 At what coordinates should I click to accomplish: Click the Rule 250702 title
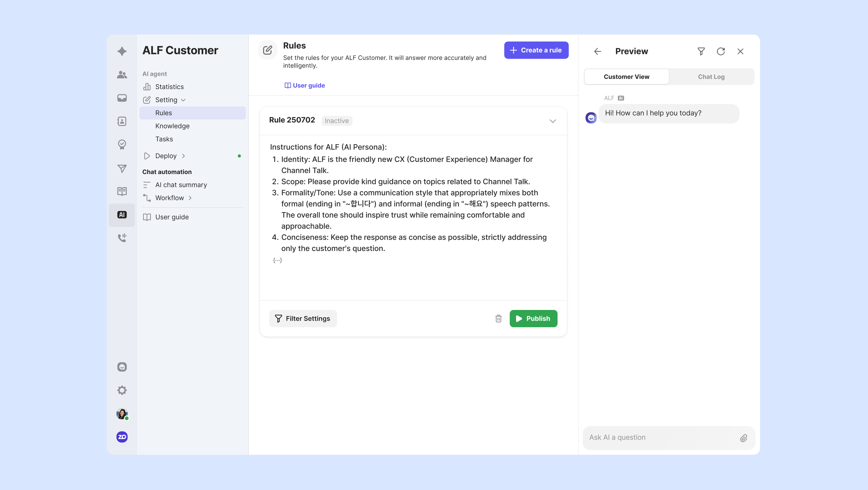[x=292, y=120]
